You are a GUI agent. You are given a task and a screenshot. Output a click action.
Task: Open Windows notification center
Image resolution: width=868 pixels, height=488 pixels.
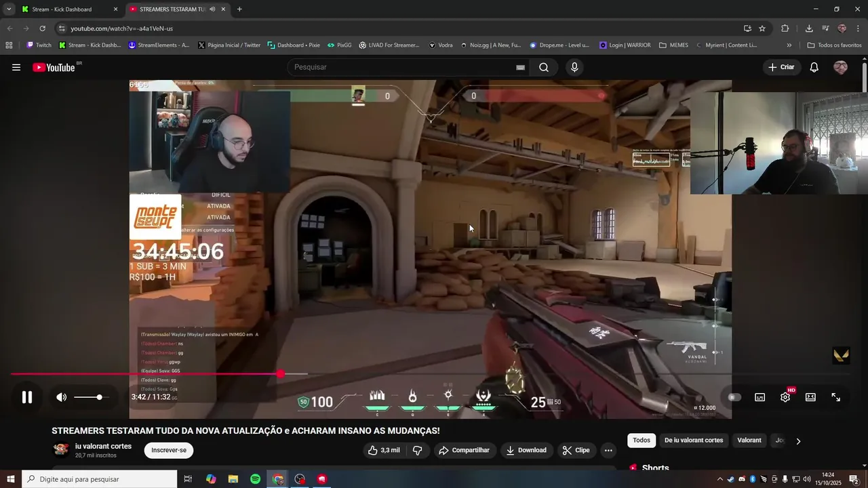pos(854,479)
